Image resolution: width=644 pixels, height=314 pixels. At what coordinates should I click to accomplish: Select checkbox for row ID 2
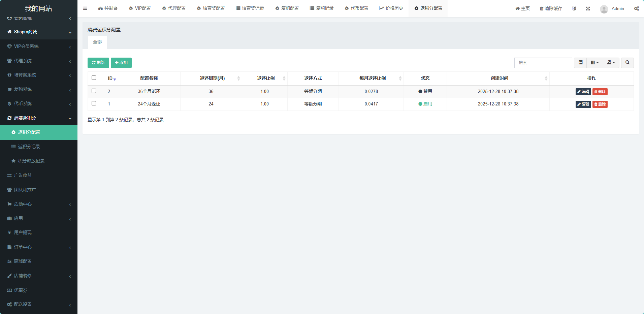coord(94,91)
